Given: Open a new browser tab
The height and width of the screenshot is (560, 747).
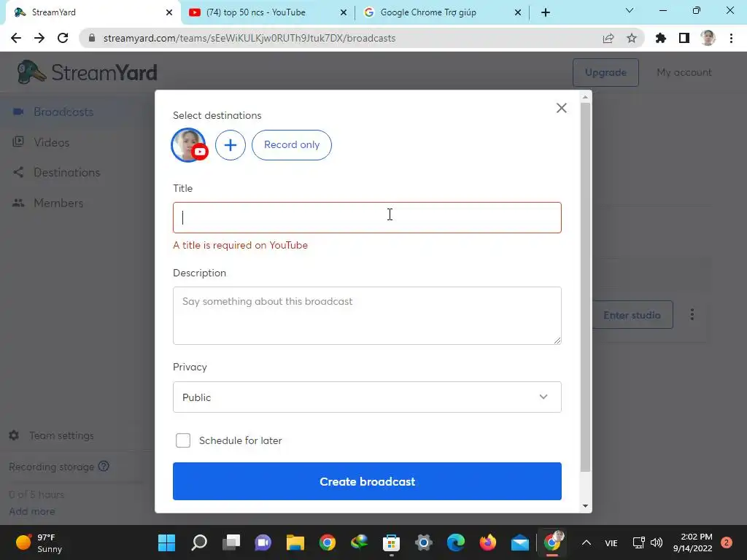Looking at the screenshot, I should click(546, 12).
